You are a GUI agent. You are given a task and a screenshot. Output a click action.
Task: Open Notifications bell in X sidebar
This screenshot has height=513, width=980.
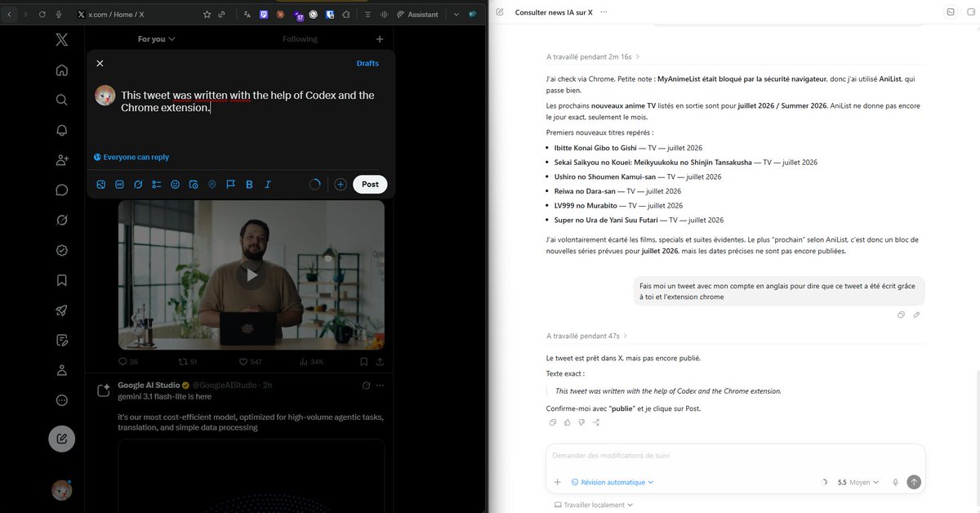pos(62,130)
